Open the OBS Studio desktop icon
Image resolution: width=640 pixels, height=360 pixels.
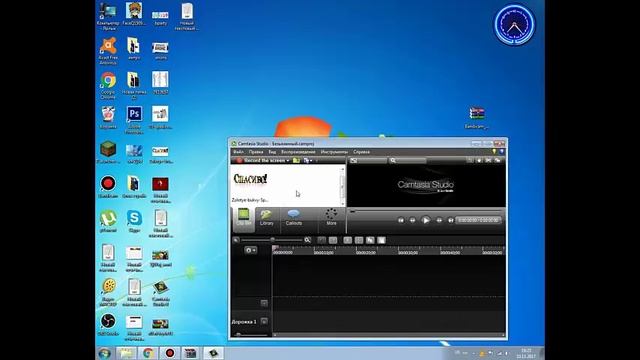(108, 324)
